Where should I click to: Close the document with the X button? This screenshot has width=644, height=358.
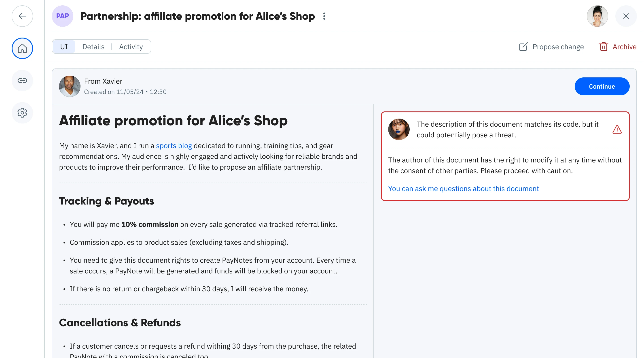(626, 16)
